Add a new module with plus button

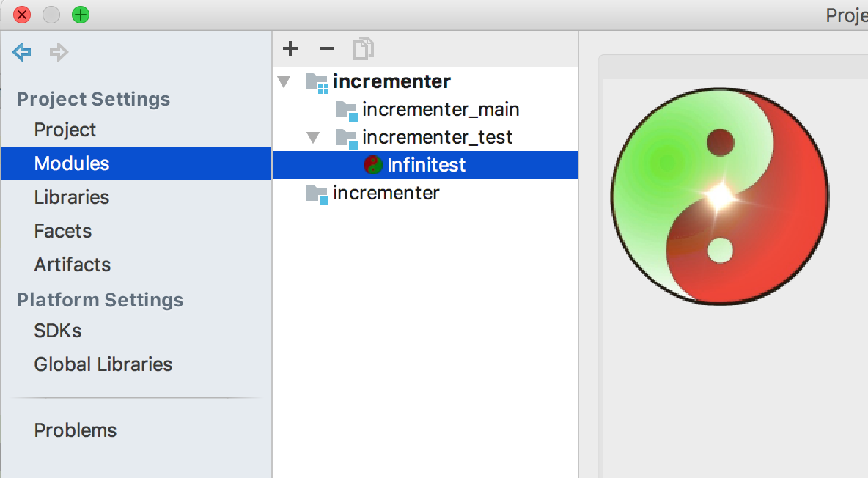290,48
